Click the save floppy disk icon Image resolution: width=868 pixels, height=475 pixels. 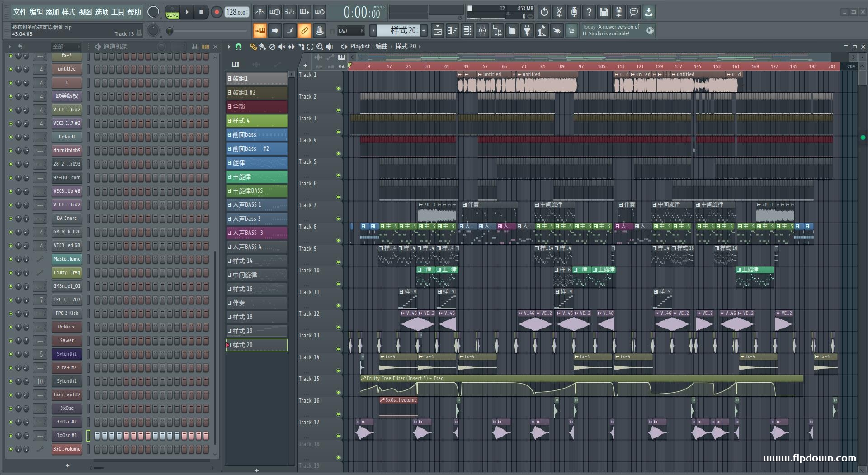pos(604,12)
